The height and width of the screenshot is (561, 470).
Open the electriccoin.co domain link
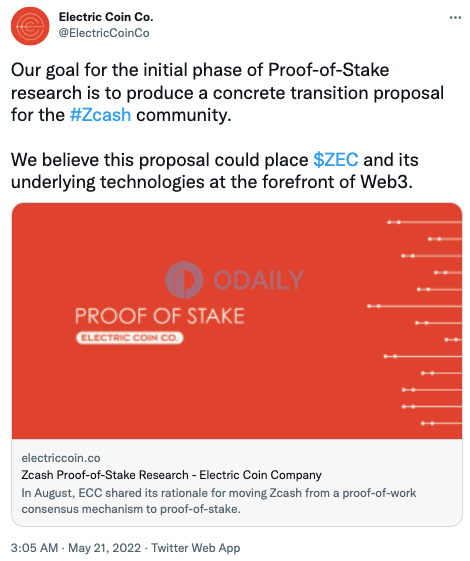61,458
